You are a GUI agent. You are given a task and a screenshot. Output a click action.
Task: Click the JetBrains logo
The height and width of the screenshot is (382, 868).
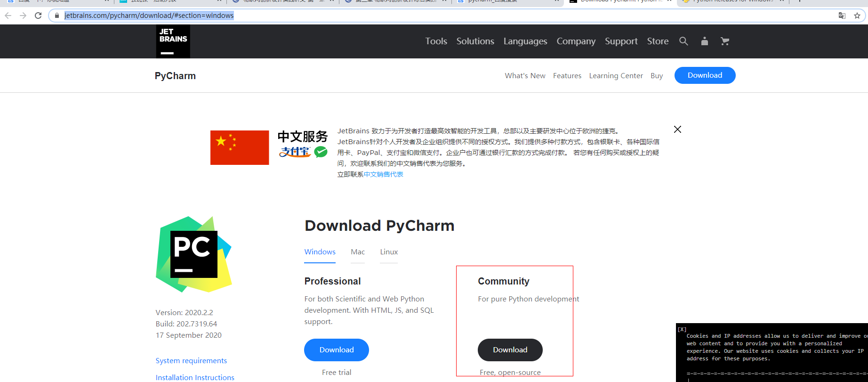pos(173,41)
